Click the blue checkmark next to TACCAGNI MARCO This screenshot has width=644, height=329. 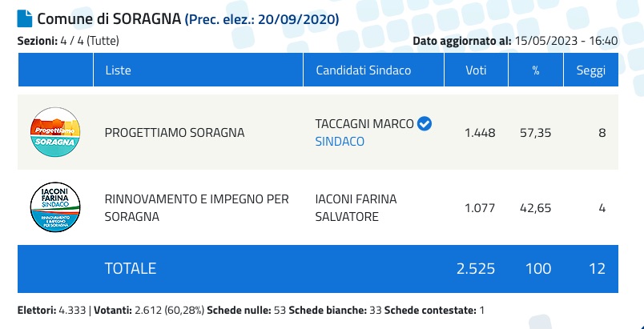(425, 123)
